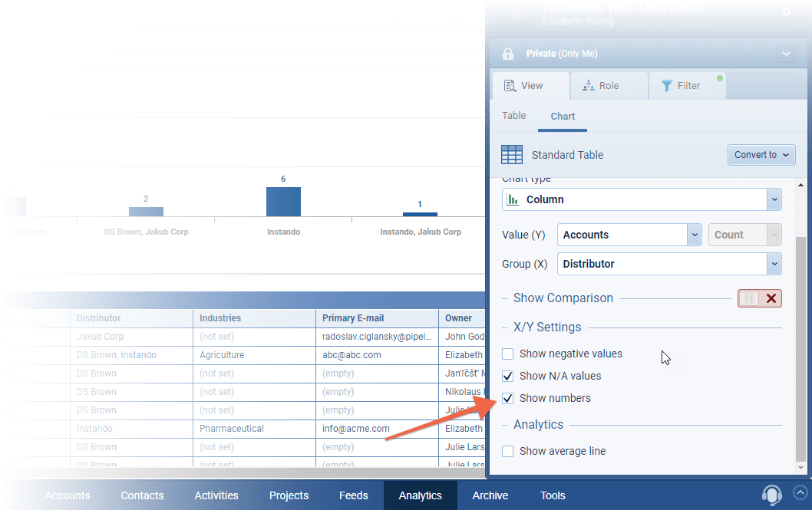Viewport: 812px width, 510px height.
Task: Click the red X in Show Comparison
Action: click(x=771, y=298)
